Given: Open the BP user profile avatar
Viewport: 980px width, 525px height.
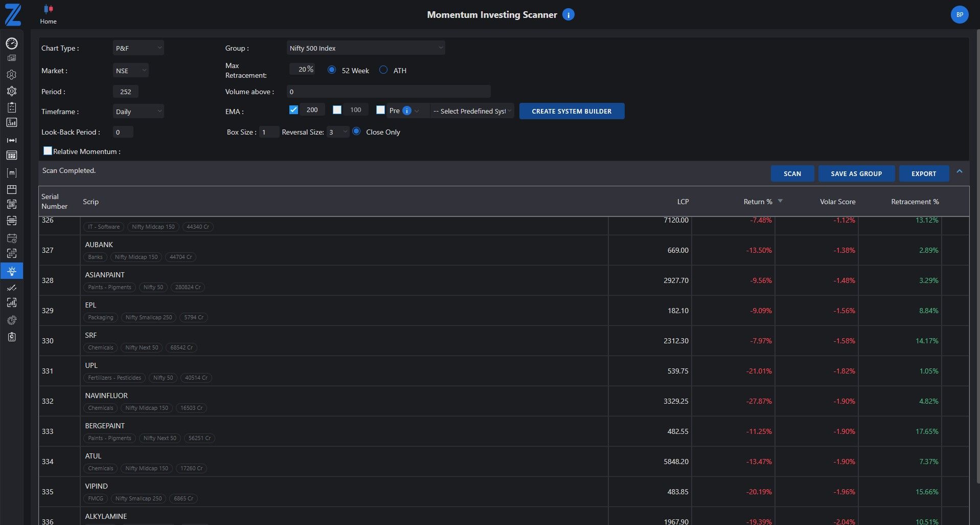Looking at the screenshot, I should click(x=960, y=15).
